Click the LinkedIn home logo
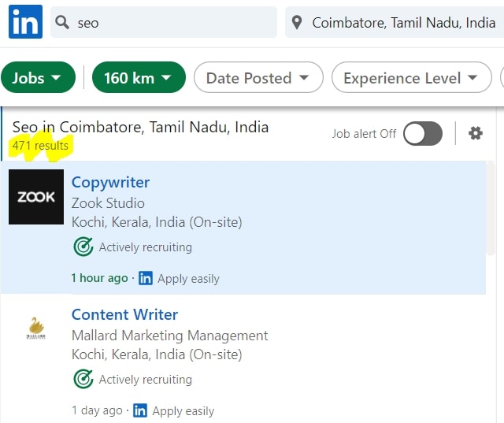This screenshot has height=423, width=504. click(25, 22)
